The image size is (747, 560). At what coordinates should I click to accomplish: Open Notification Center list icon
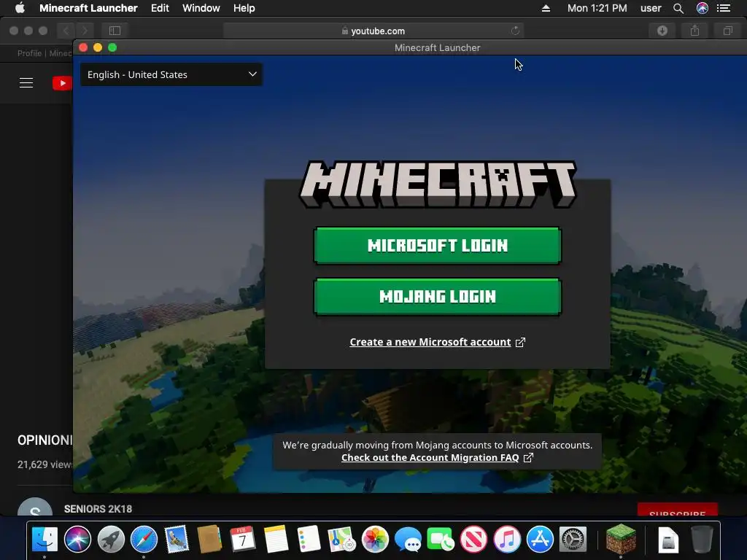(x=724, y=8)
